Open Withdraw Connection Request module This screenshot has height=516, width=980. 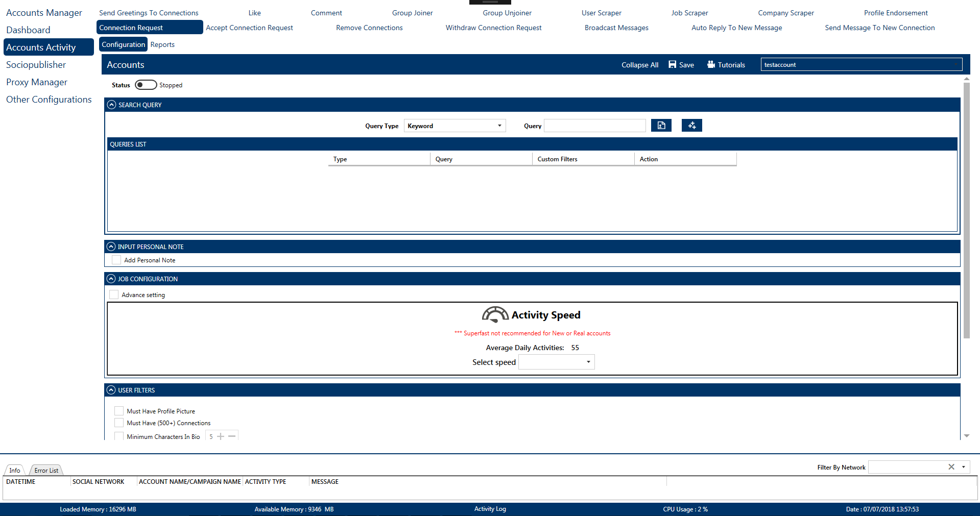click(x=493, y=28)
